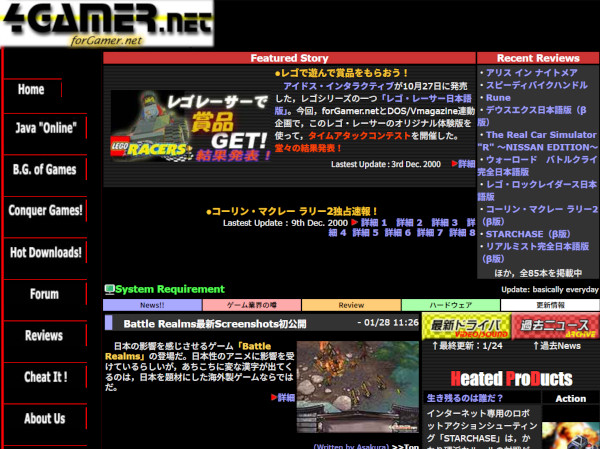This screenshot has width=600, height=449.
Task: Select 'ほか、全85本を掲載中' text
Action: [538, 273]
